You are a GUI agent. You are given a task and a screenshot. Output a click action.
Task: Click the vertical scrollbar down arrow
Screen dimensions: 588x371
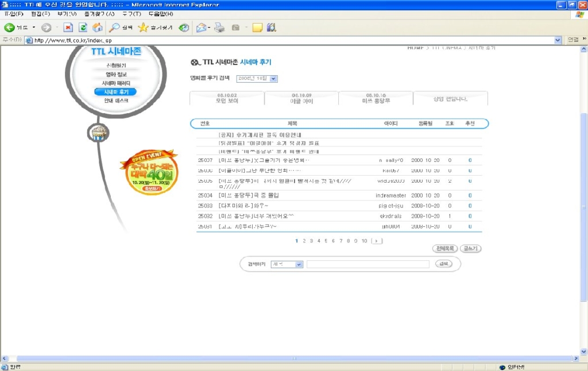(583, 352)
